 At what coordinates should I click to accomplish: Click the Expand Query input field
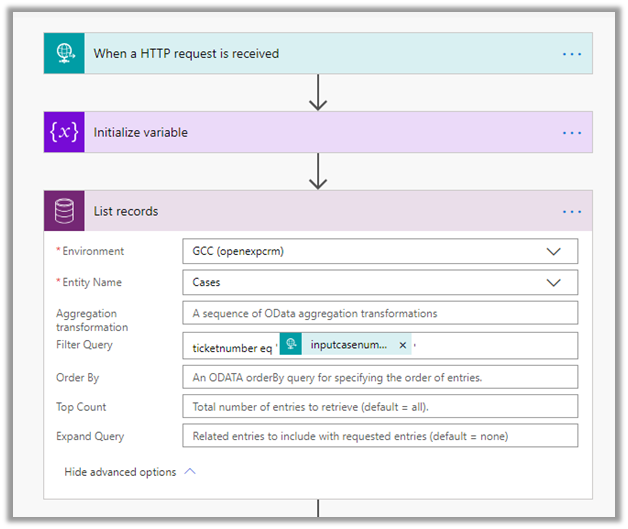380,436
